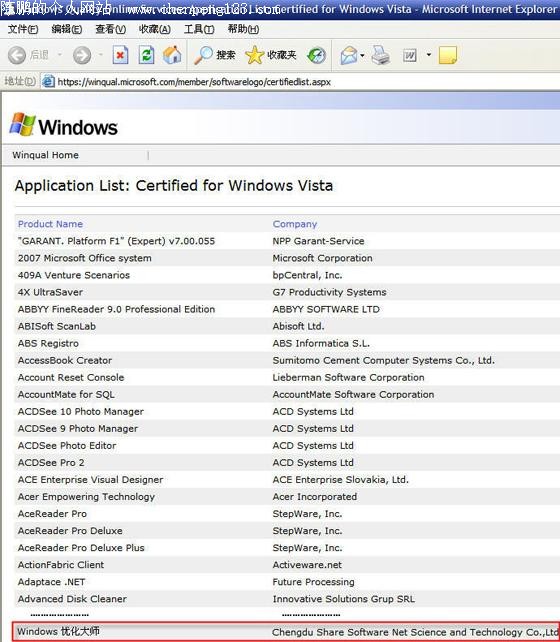
Task: Select ACDSee Photo Editor entry
Action: pos(67,445)
